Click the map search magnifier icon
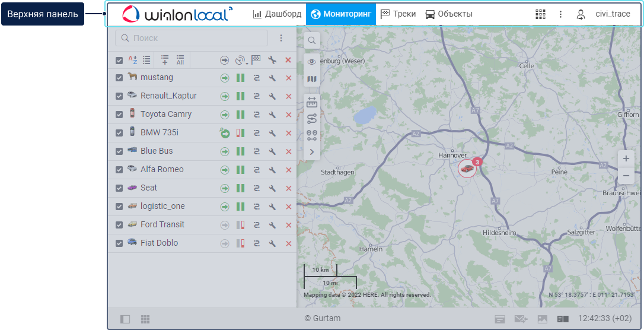 pos(312,40)
